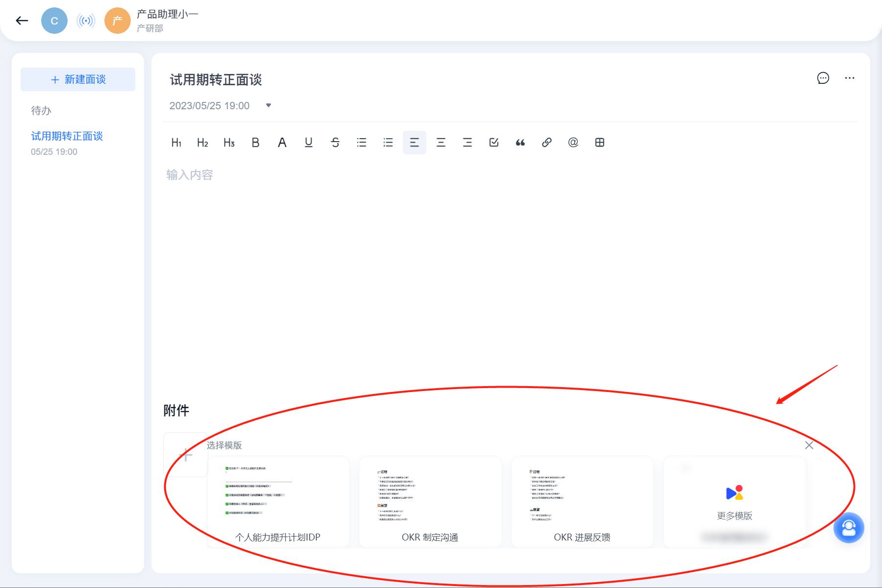882x588 pixels.
Task: Open 更多模版 for more templates
Action: pyautogui.click(x=735, y=502)
